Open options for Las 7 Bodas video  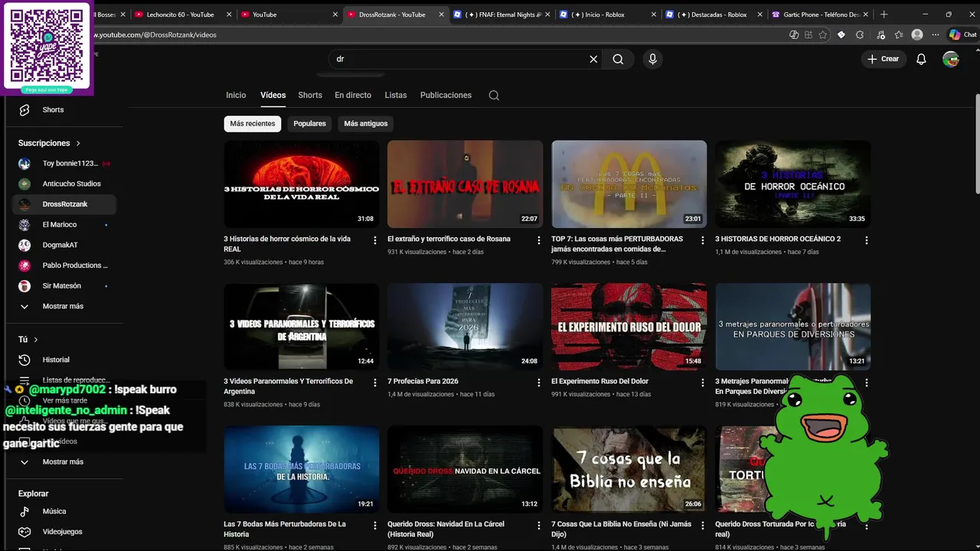[374, 526]
